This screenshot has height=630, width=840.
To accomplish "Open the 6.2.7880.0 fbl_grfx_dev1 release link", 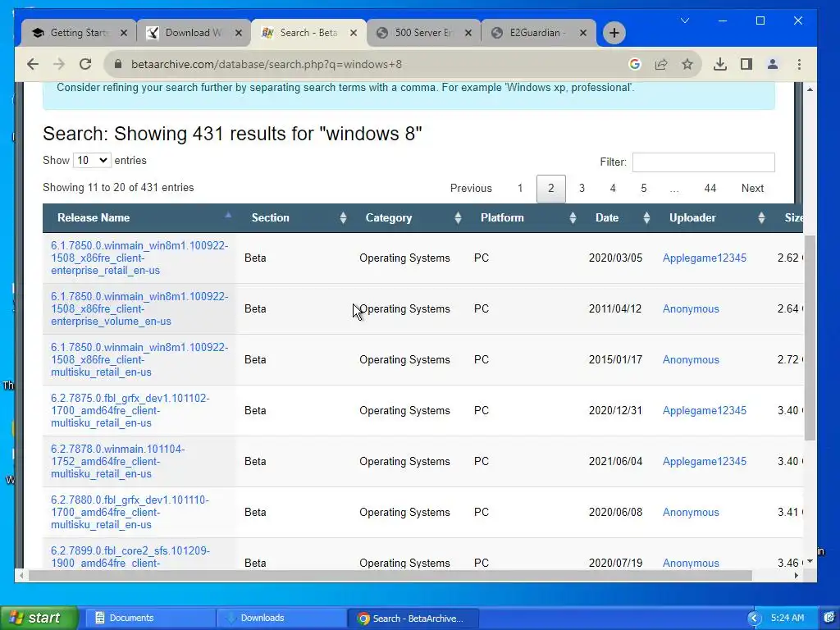I will tap(130, 513).
